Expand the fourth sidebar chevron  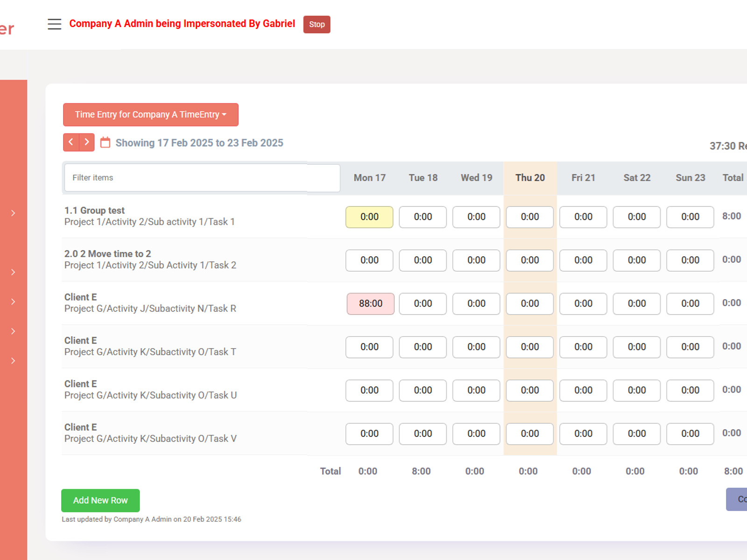point(13,331)
